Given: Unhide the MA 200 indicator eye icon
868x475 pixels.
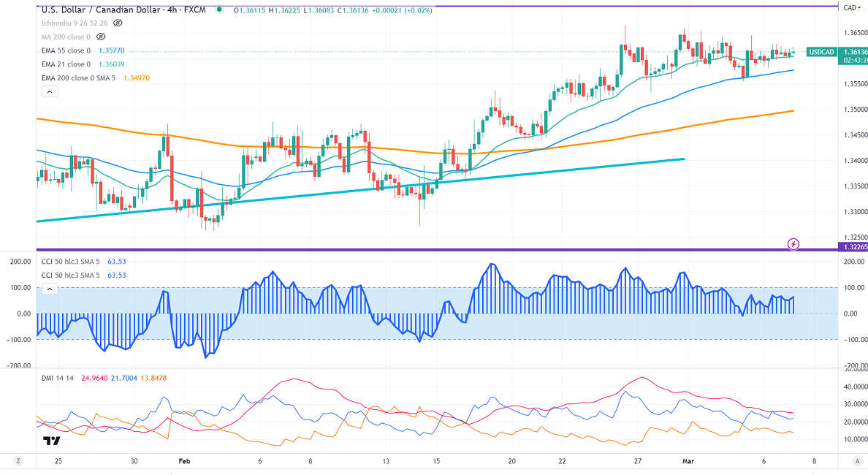Looking at the screenshot, I should coord(101,37).
